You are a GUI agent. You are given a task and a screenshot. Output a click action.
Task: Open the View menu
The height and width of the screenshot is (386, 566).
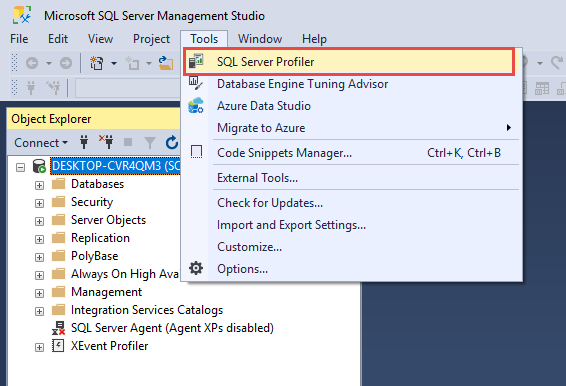tap(100, 39)
